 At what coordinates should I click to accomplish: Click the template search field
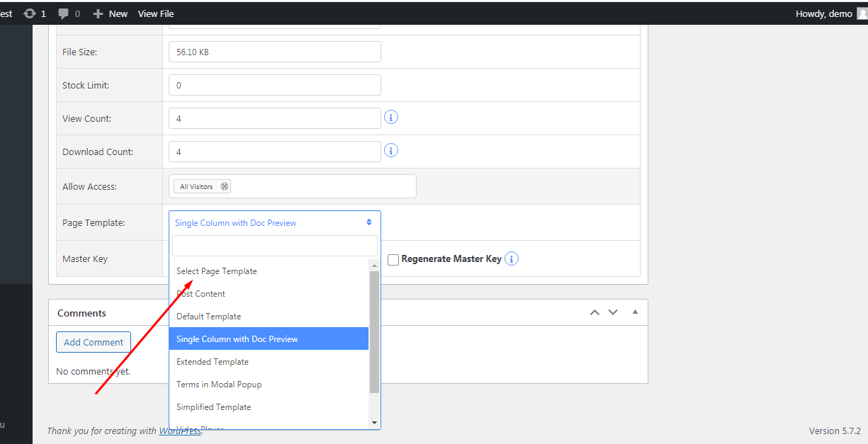click(275, 246)
